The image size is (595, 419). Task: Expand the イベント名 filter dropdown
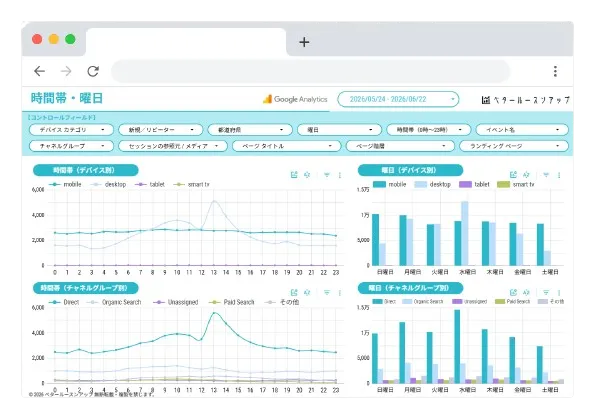(x=522, y=130)
